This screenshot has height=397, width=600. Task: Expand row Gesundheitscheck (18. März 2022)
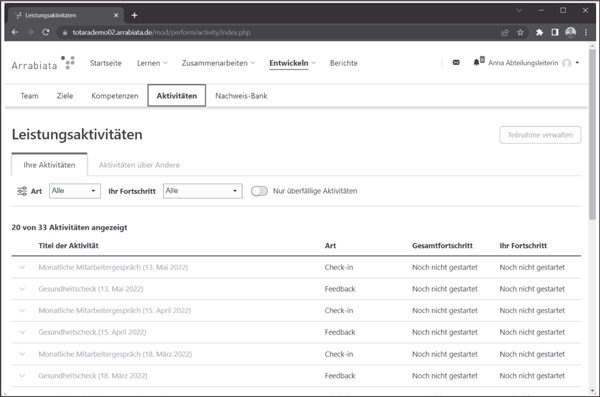(x=22, y=376)
